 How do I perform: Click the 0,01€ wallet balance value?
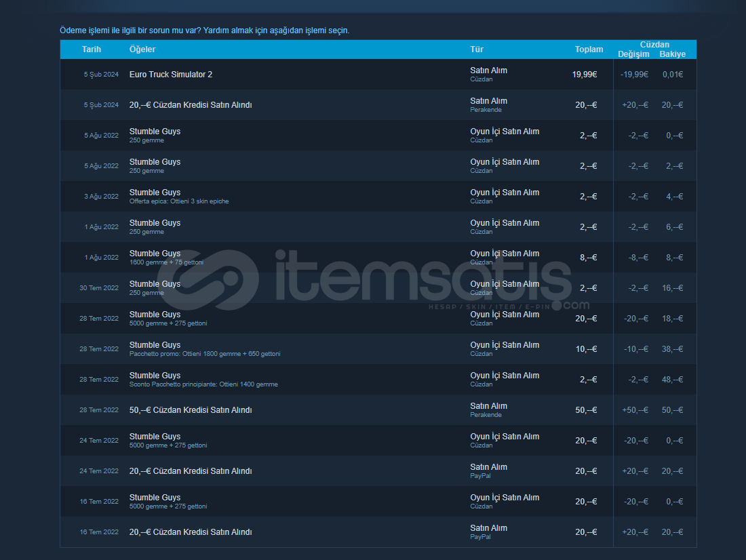coord(673,74)
